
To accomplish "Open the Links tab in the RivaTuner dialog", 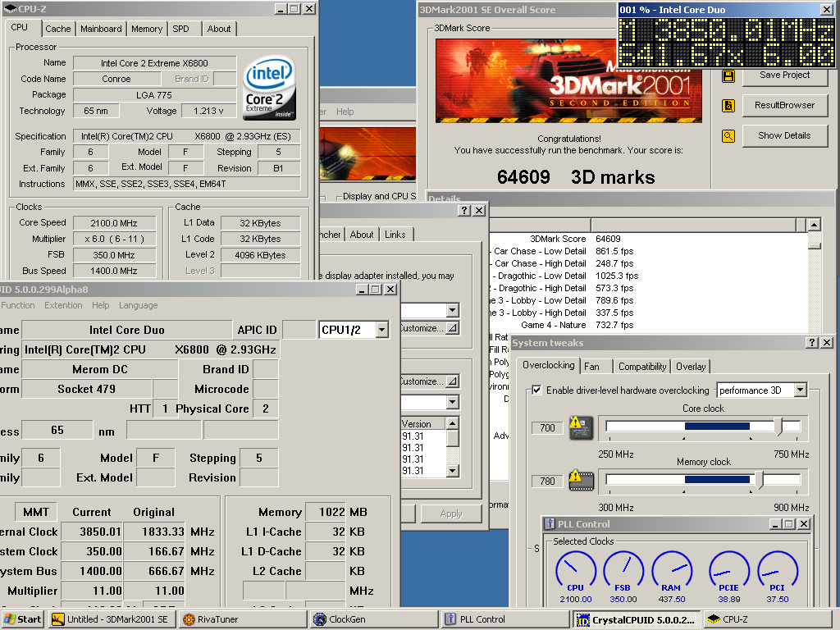I will [x=395, y=235].
